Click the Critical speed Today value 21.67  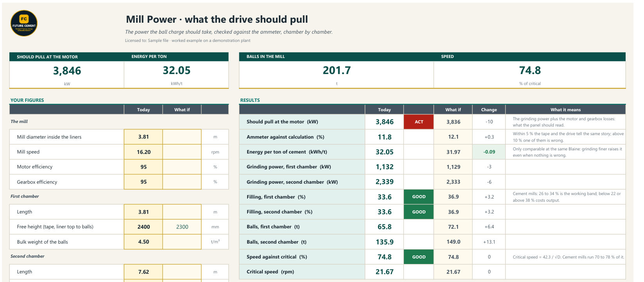(x=384, y=272)
